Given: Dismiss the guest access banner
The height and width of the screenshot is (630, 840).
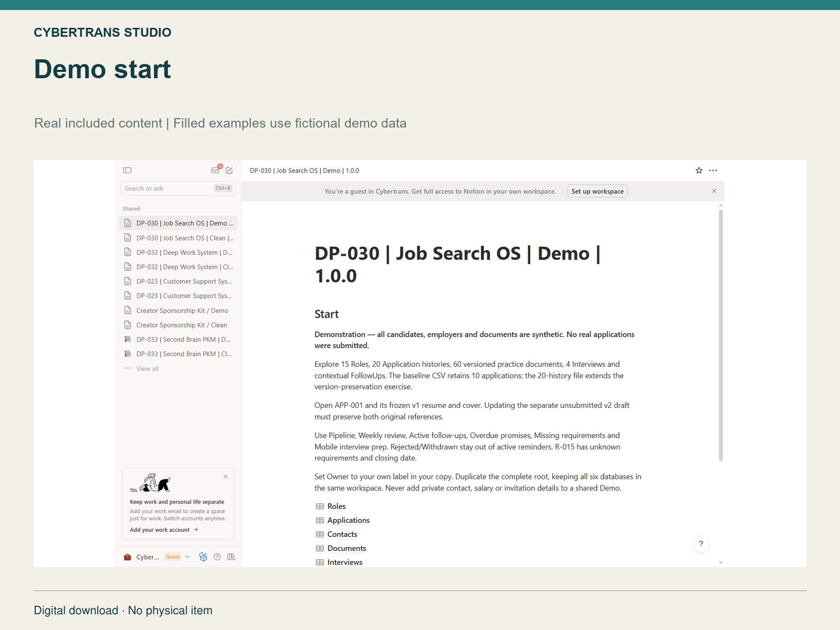Looking at the screenshot, I should coord(714,191).
